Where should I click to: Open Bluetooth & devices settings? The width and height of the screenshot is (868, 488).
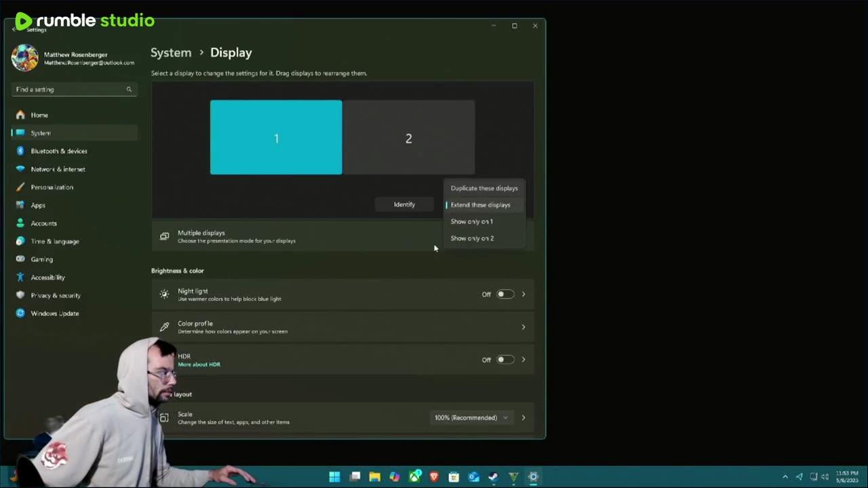pyautogui.click(x=74, y=151)
